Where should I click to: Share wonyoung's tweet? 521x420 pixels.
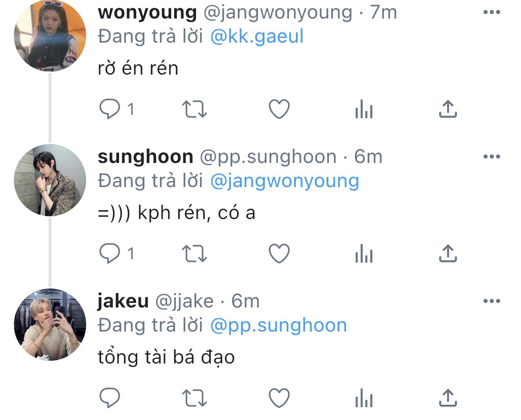point(448,109)
